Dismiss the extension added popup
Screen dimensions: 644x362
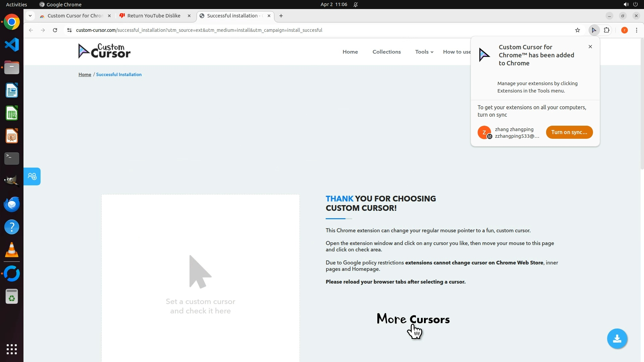[590, 47]
